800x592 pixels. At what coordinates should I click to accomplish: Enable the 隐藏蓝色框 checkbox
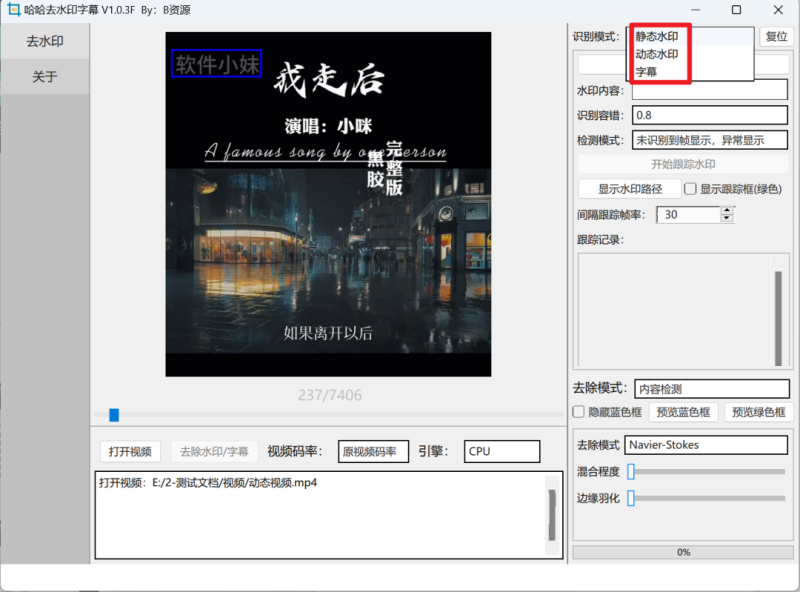pyautogui.click(x=578, y=413)
